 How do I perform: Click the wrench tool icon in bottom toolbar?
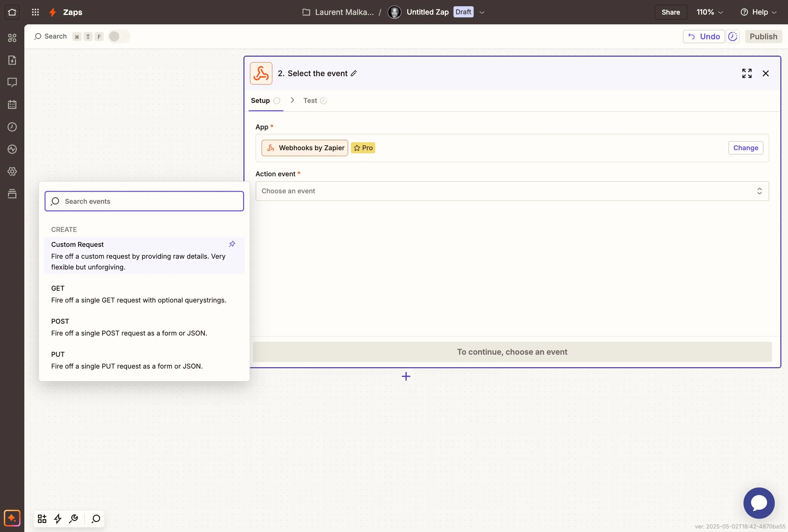pos(73,519)
